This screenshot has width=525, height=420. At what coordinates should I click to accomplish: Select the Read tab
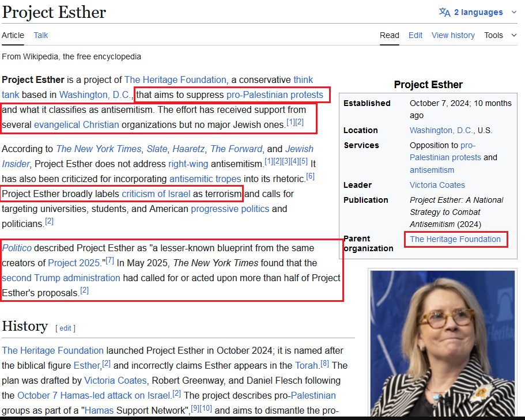389,35
